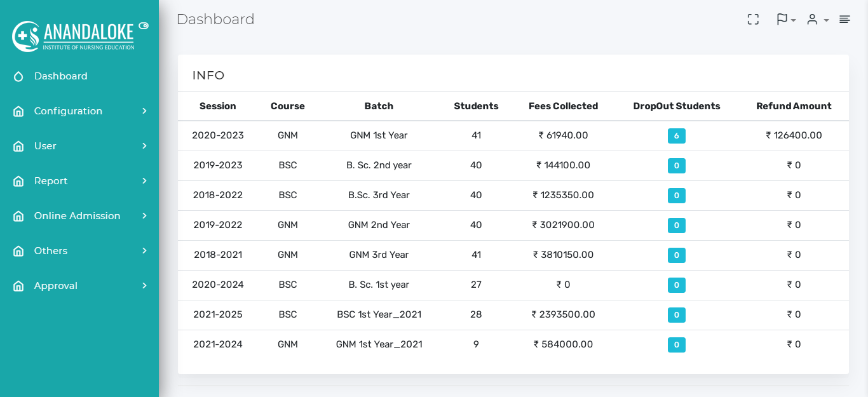The image size is (868, 397).
Task: Open the User menu item
Action: point(45,146)
